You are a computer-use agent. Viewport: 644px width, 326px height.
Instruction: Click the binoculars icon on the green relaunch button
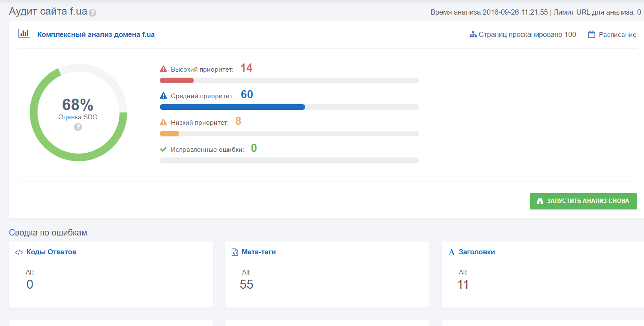540,201
